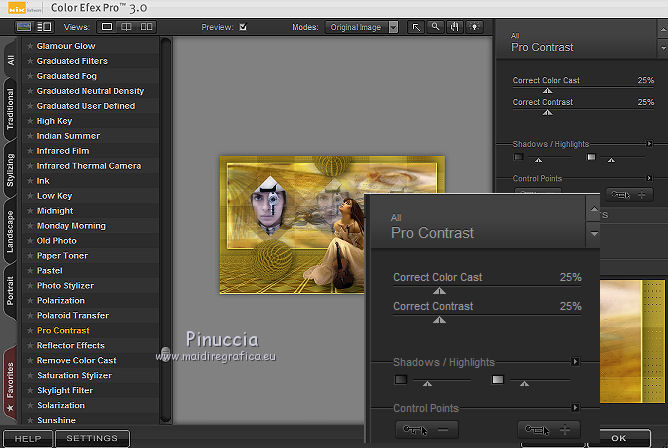Select the hand pan tool
Viewport: 668px width, 448px height.
click(455, 27)
